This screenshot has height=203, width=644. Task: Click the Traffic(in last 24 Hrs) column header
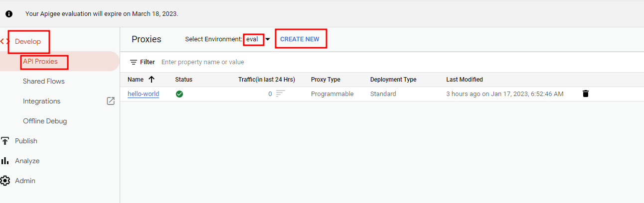tap(267, 79)
